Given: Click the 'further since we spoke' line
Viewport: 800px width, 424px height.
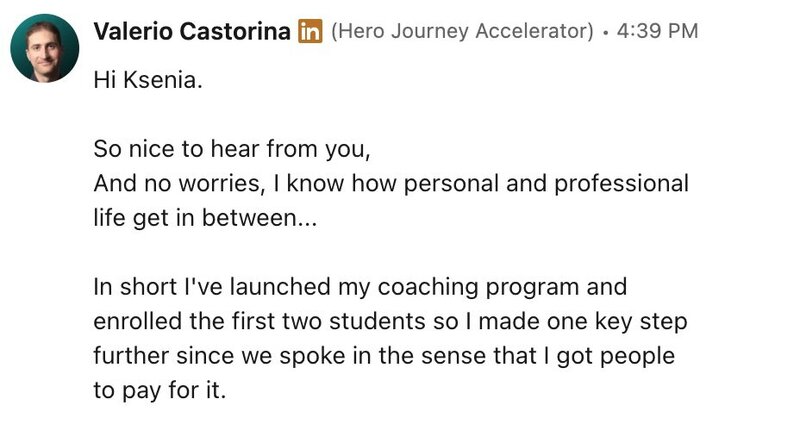Looking at the screenshot, I should point(384,356).
